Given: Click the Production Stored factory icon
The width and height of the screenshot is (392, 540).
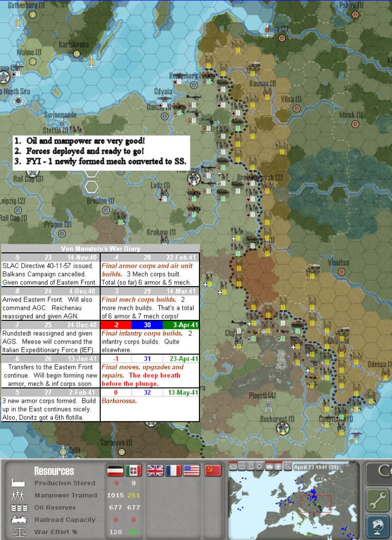Looking at the screenshot, I should pyautogui.click(x=18, y=483).
